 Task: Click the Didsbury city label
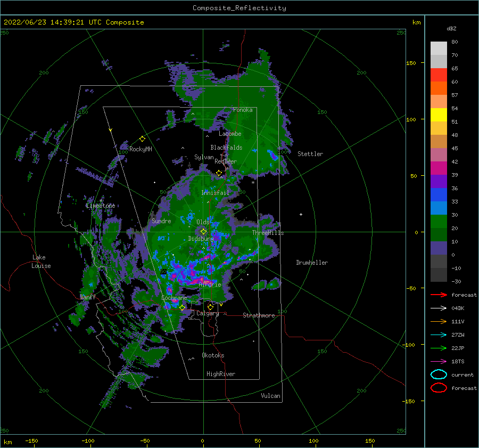201,239
